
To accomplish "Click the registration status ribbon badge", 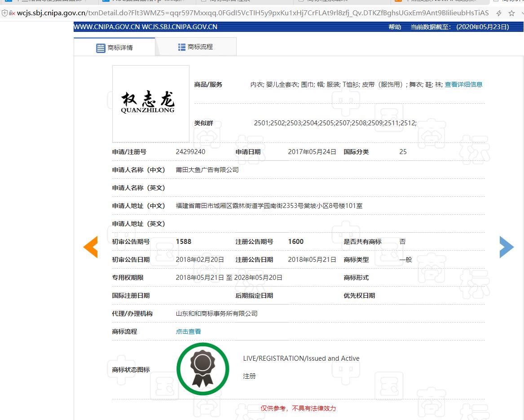I will point(203,368).
